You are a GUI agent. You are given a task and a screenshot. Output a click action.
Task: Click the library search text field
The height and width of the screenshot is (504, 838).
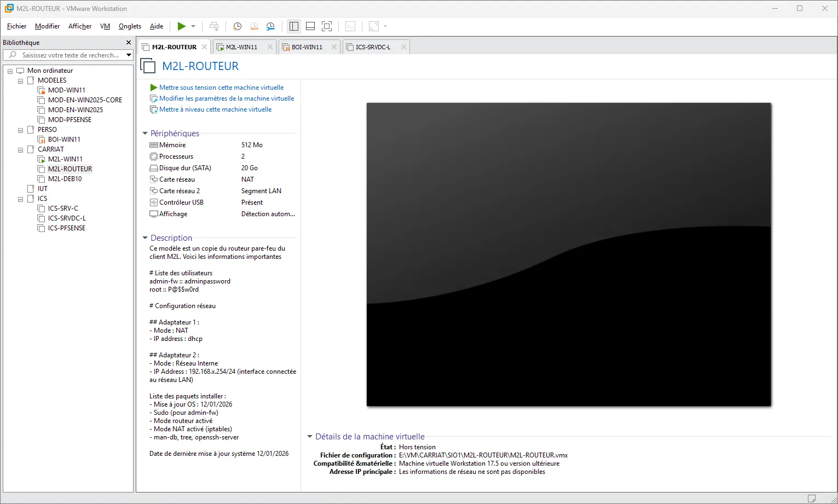tap(70, 55)
